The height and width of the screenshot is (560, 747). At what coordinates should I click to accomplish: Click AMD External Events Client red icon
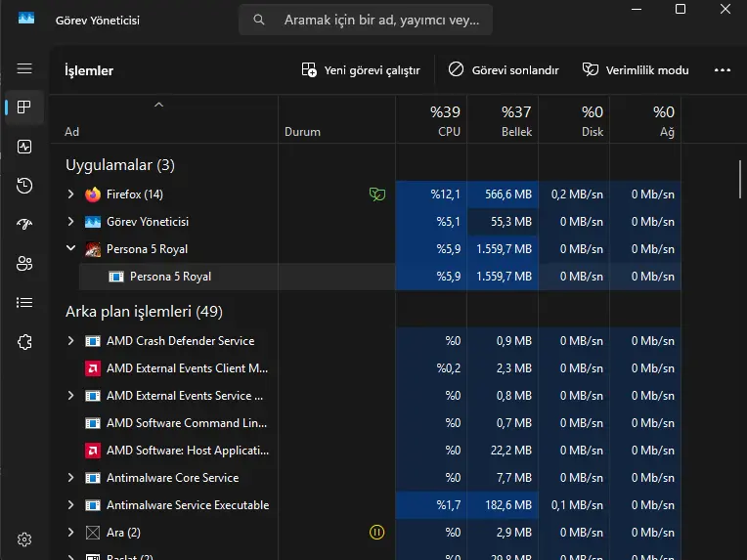pyautogui.click(x=93, y=368)
